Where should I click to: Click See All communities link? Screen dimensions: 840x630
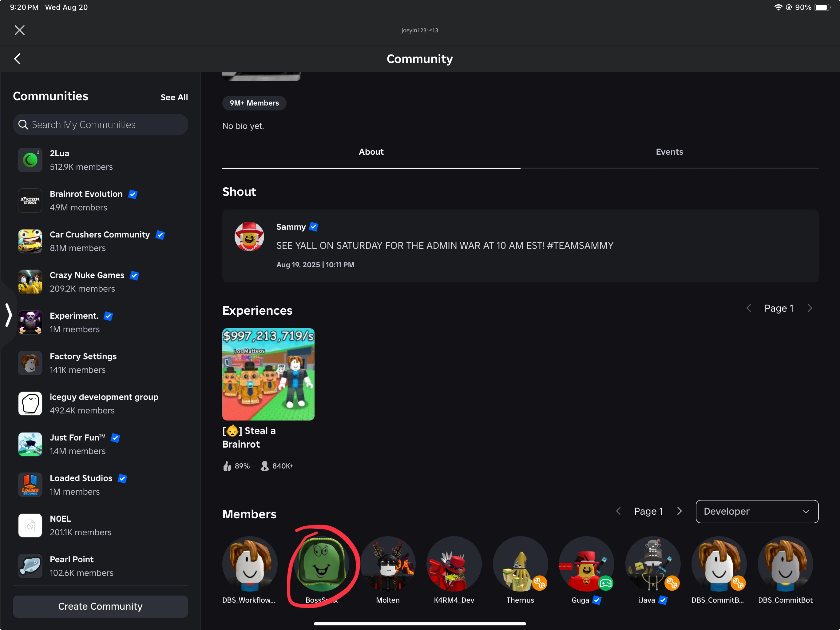tap(174, 97)
